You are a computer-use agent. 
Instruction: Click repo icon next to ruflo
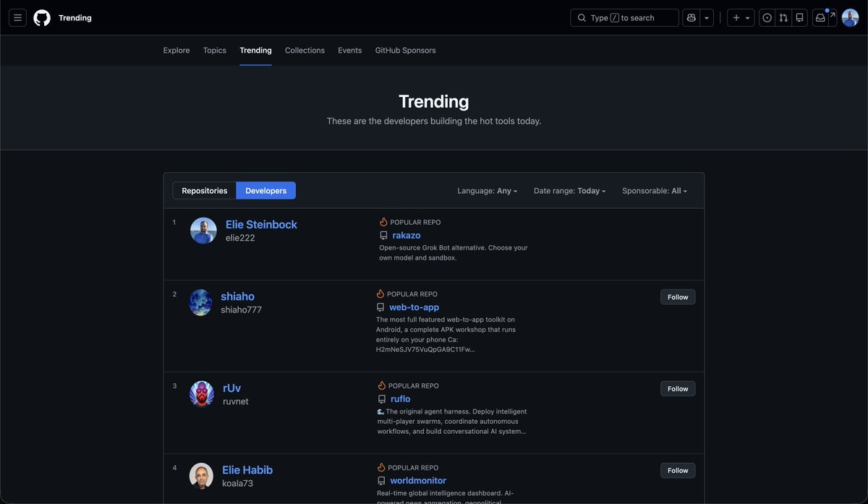pos(382,399)
